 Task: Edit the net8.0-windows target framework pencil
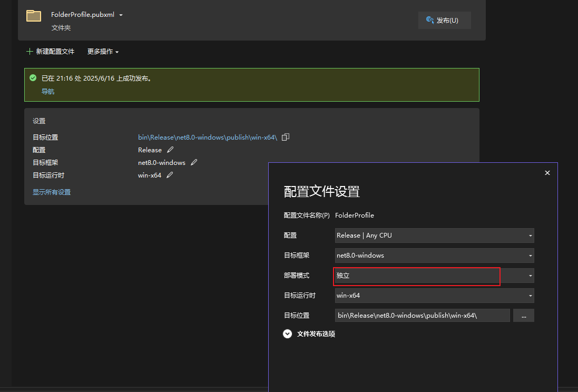[x=194, y=162]
